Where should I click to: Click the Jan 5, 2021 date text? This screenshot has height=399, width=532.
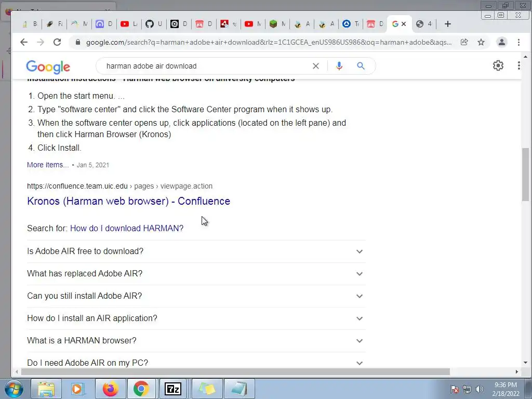pos(93,165)
